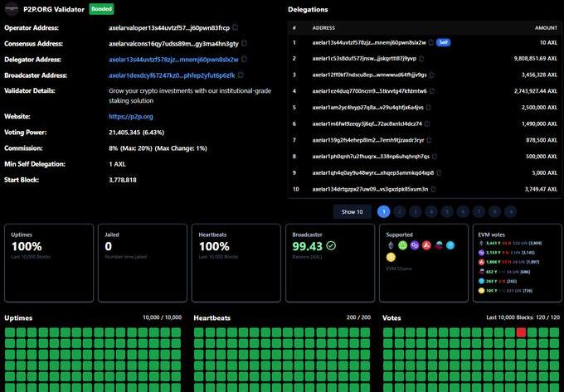
Task: Copy the Operator Address
Action: [x=236, y=27]
